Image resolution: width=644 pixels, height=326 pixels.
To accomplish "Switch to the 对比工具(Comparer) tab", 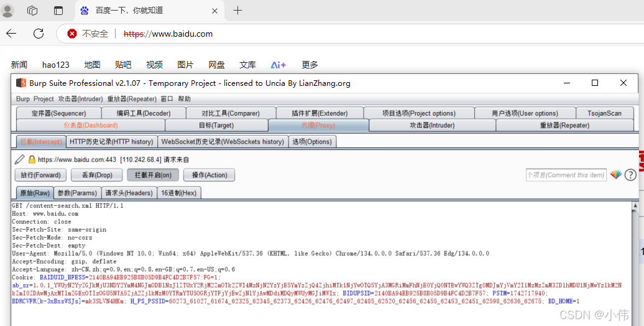I will [x=231, y=113].
